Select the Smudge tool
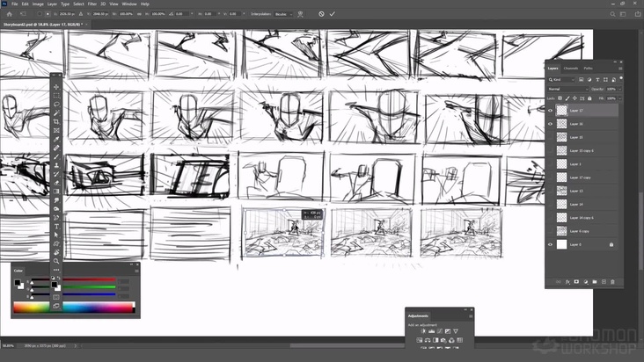 (x=56, y=200)
